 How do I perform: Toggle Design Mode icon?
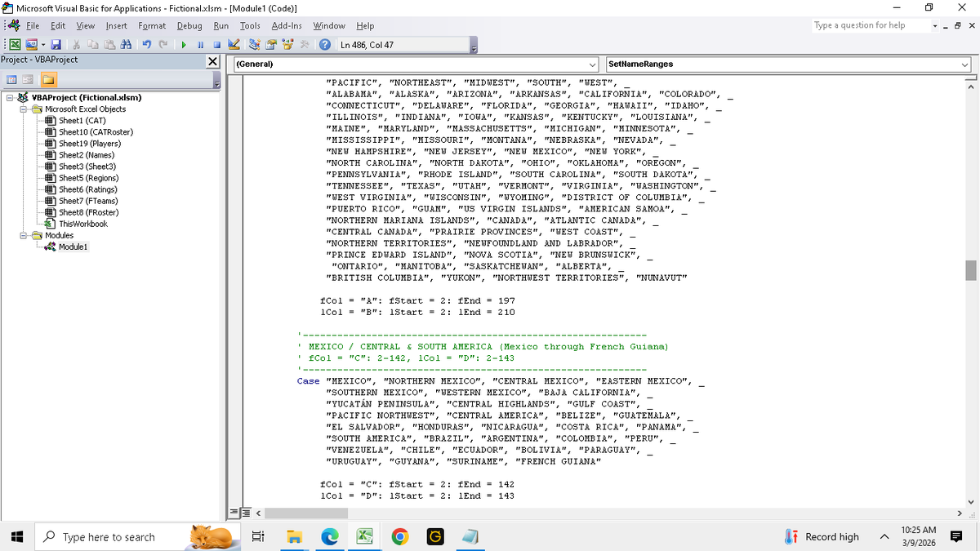tap(234, 45)
